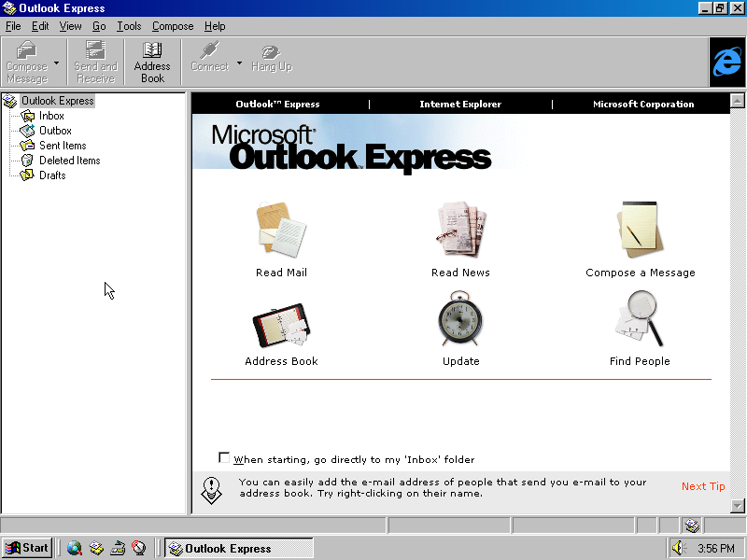Open the Compose Message dropdown arrow
This screenshot has height=560, width=747.
[x=57, y=63]
